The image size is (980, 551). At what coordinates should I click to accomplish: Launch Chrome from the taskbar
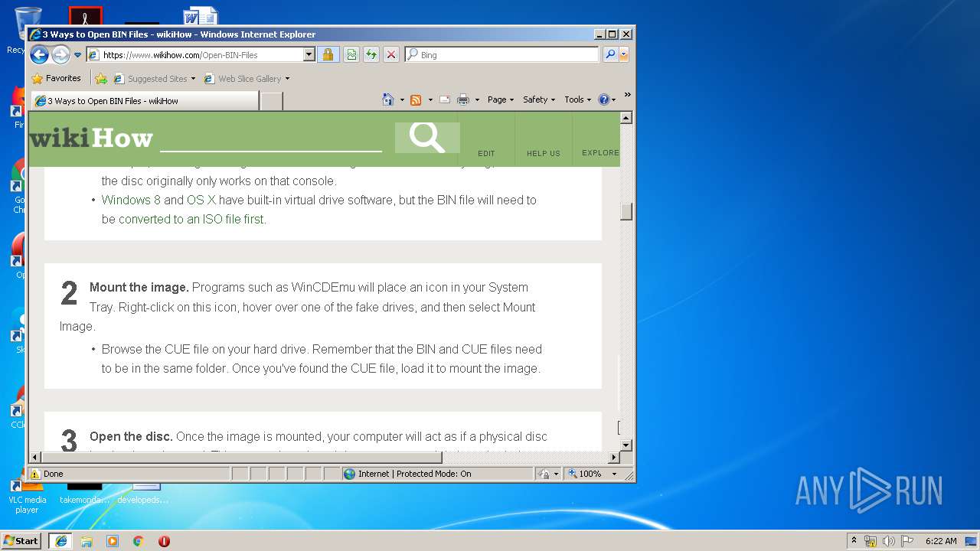[138, 541]
